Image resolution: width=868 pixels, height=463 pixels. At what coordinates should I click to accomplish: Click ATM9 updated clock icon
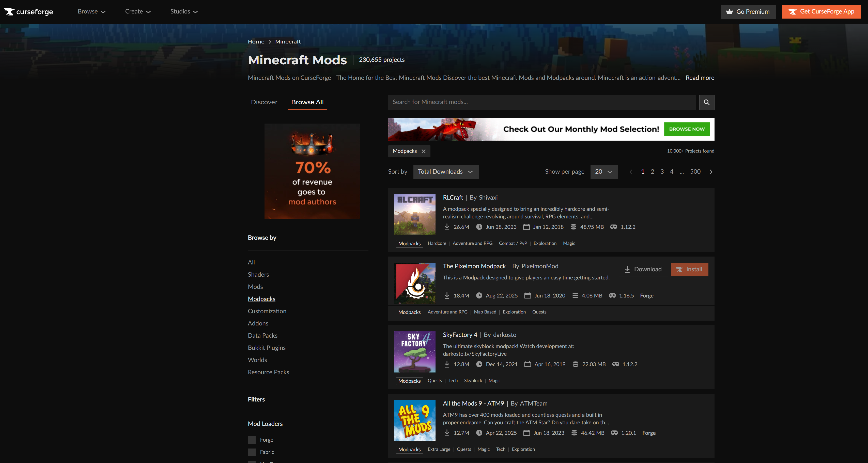[x=479, y=433]
